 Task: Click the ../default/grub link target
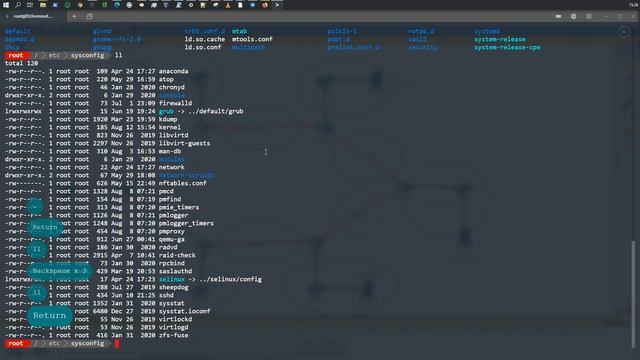[x=216, y=111]
